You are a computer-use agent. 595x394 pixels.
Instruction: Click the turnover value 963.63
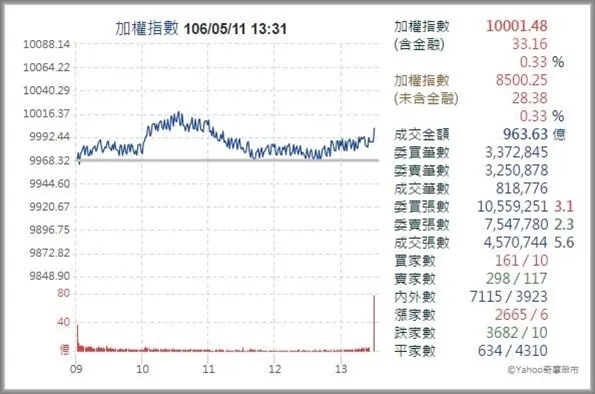click(526, 134)
